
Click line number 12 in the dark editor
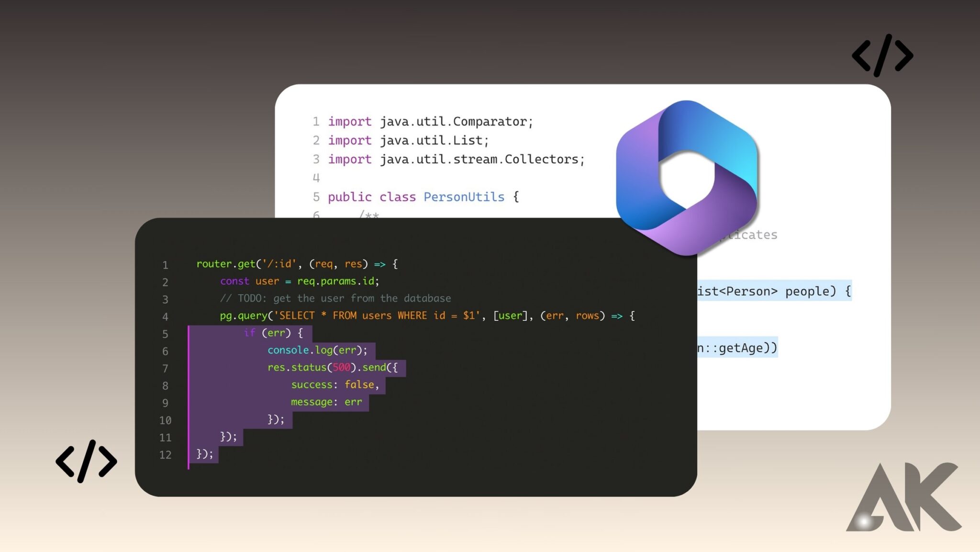[165, 455]
